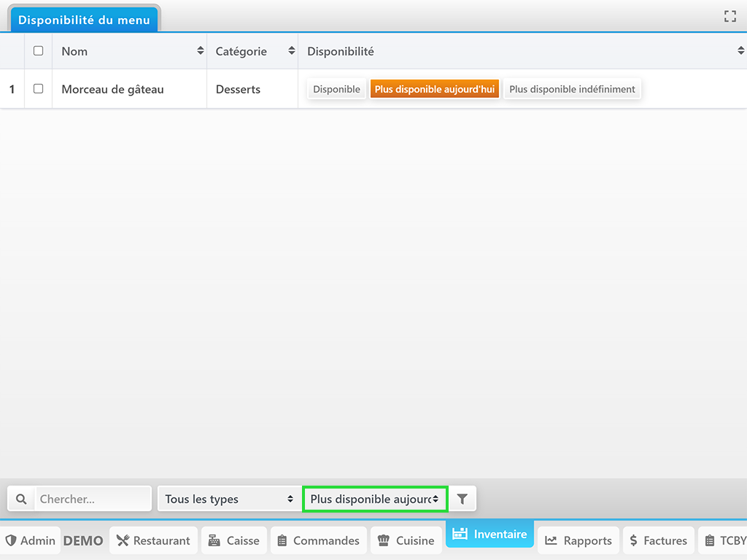This screenshot has height=560, width=747.
Task: Open the Factures section
Action: pos(657,541)
